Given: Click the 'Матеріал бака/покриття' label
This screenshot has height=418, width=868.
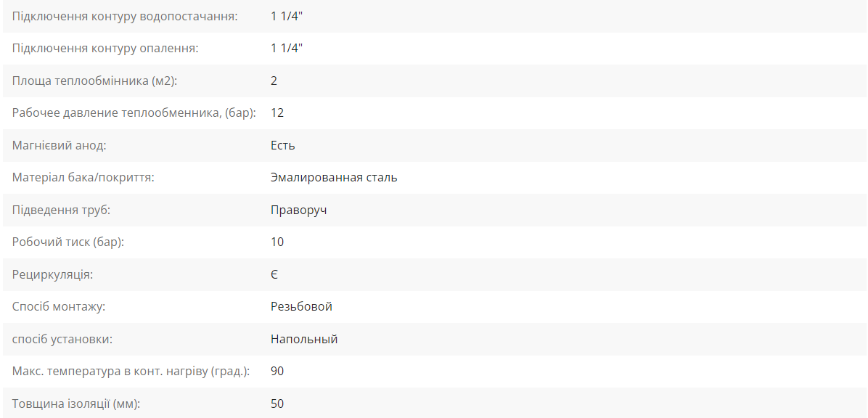Looking at the screenshot, I should coord(83,178).
